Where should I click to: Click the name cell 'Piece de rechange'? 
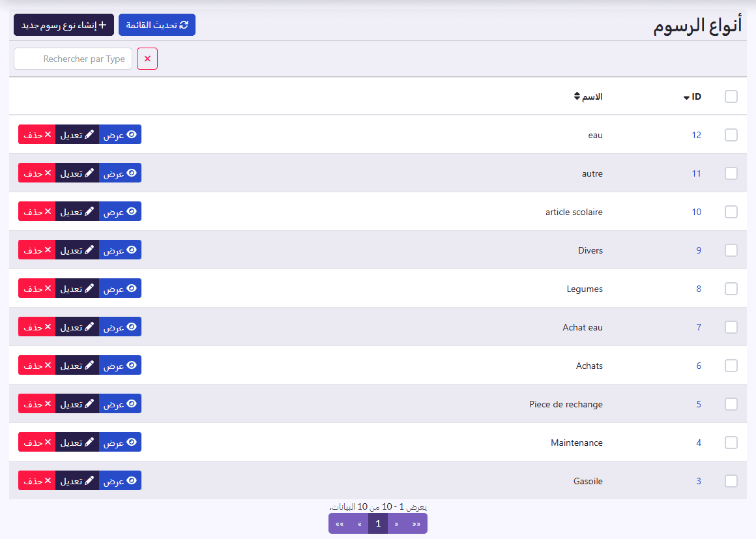click(566, 404)
